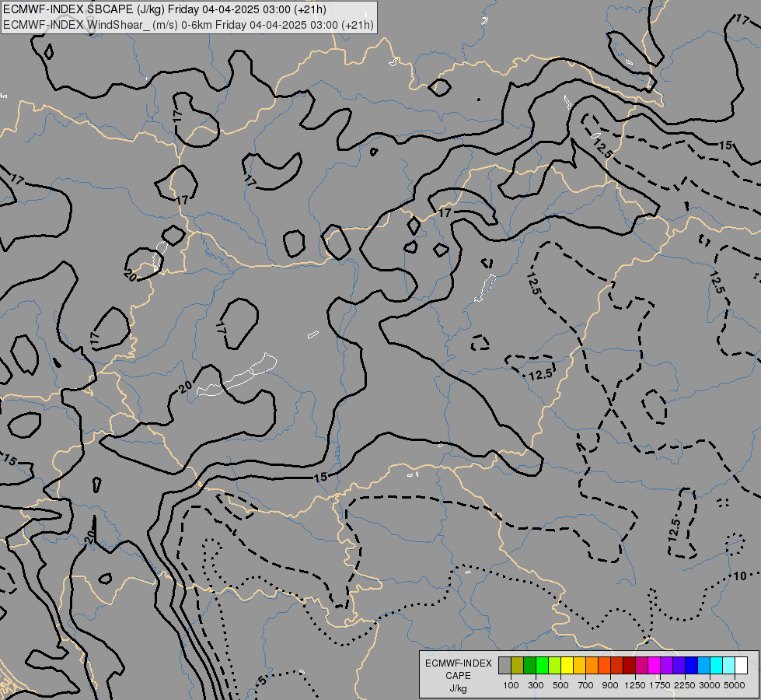The width and height of the screenshot is (761, 700).
Task: Click the dotted contour label 5
Action: (x=262, y=680)
